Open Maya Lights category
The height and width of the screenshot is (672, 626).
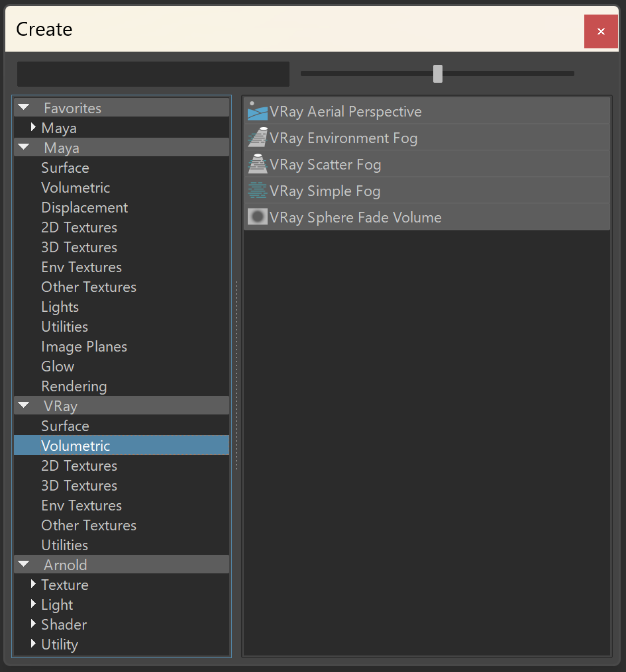point(60,307)
